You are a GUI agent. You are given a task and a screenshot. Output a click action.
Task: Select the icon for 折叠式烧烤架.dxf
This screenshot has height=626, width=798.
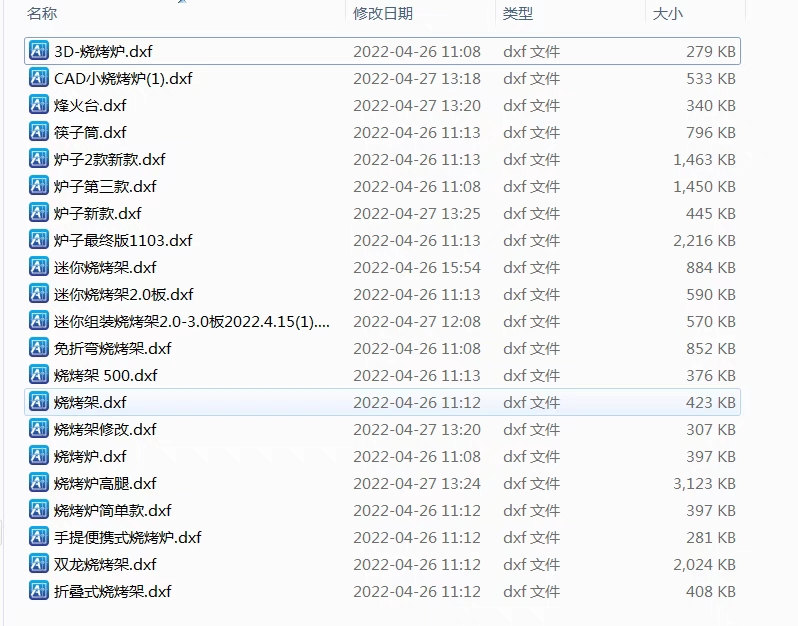(39, 590)
